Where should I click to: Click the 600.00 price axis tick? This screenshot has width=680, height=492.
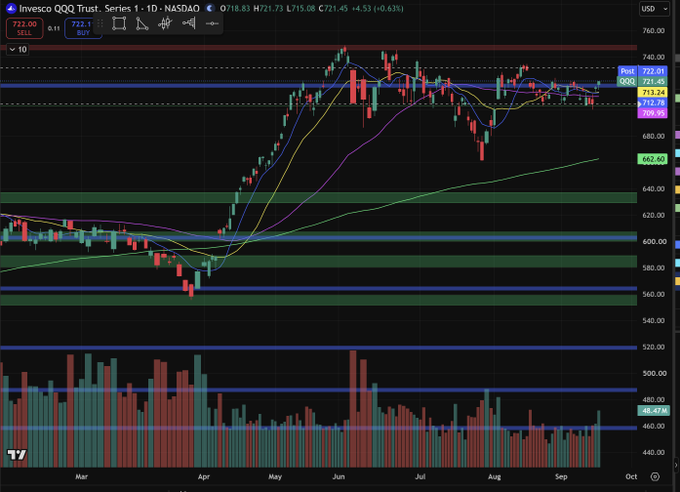(x=654, y=241)
